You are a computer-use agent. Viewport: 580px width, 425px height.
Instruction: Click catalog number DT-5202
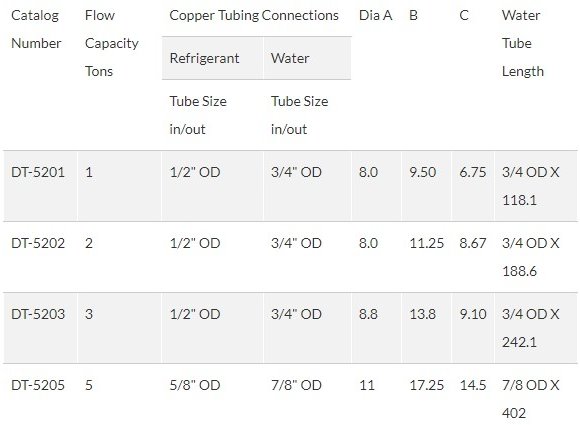(38, 243)
